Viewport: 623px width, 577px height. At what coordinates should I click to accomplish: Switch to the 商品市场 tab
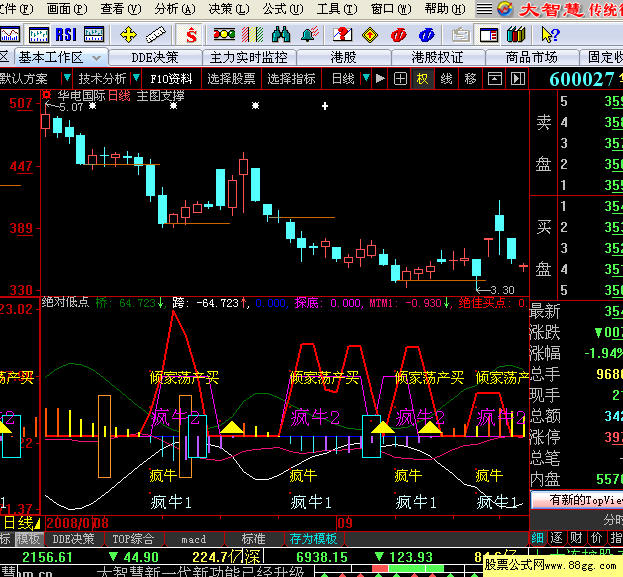[x=531, y=58]
